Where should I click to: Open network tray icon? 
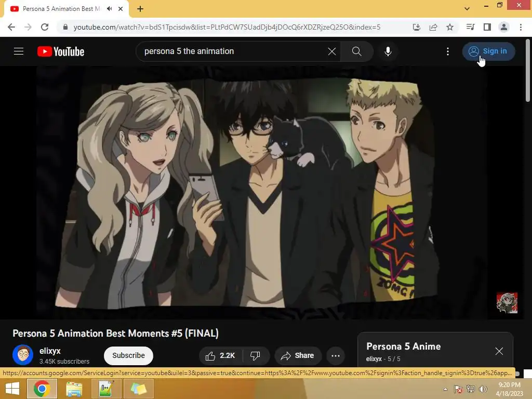(471, 389)
